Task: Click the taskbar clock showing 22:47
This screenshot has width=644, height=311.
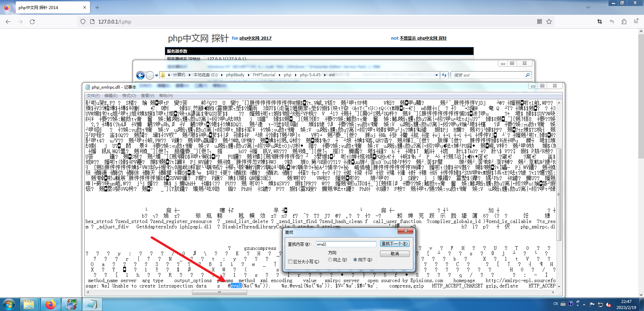Action: coord(626,304)
